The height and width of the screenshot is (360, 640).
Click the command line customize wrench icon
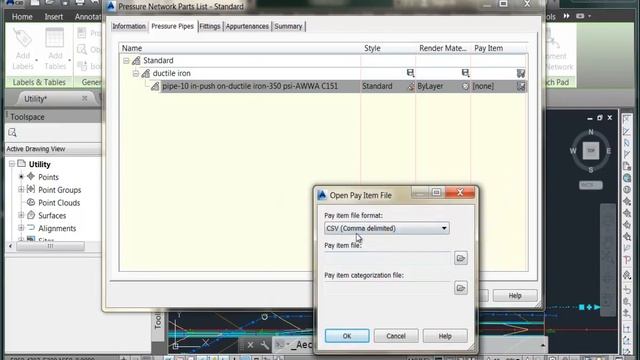(264, 345)
